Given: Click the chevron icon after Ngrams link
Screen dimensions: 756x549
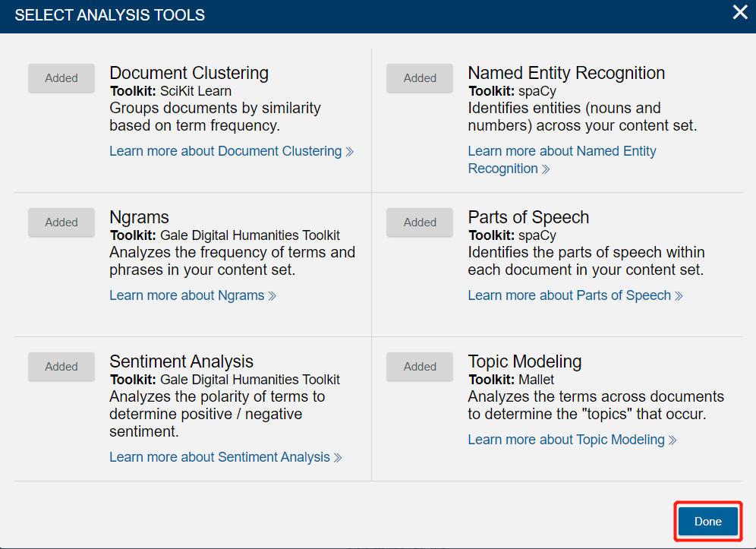Looking at the screenshot, I should 272,296.
